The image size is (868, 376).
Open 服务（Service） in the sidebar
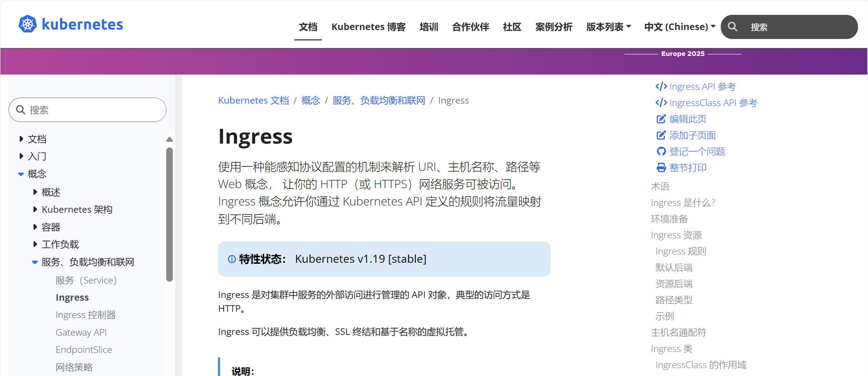point(86,280)
